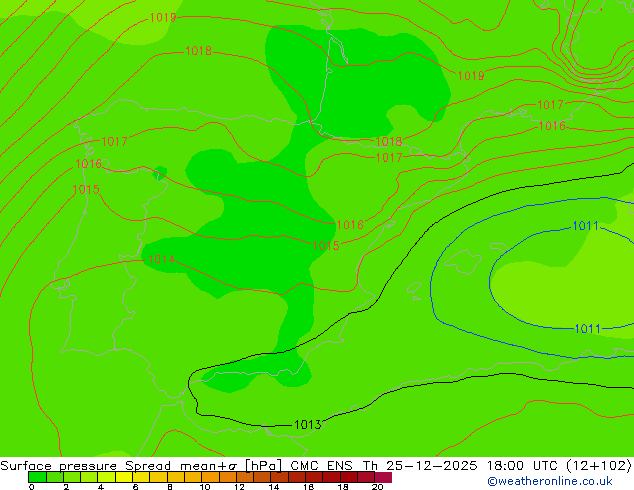
Task: Click the scale label '20'
Action: tap(377, 487)
